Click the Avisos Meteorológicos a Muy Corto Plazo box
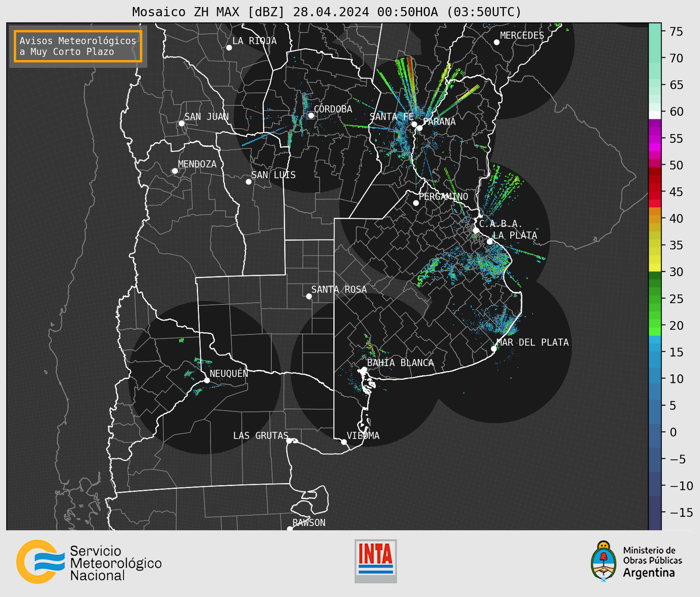700x597 pixels. click(x=78, y=46)
